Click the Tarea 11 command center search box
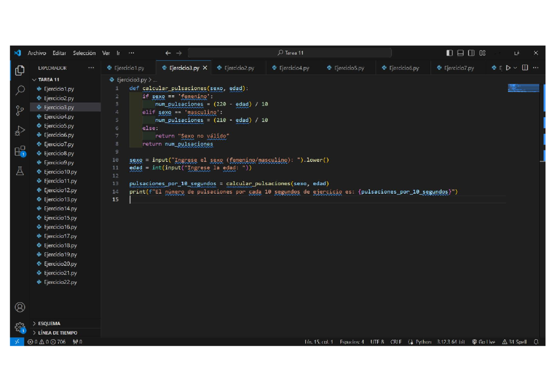 click(290, 53)
